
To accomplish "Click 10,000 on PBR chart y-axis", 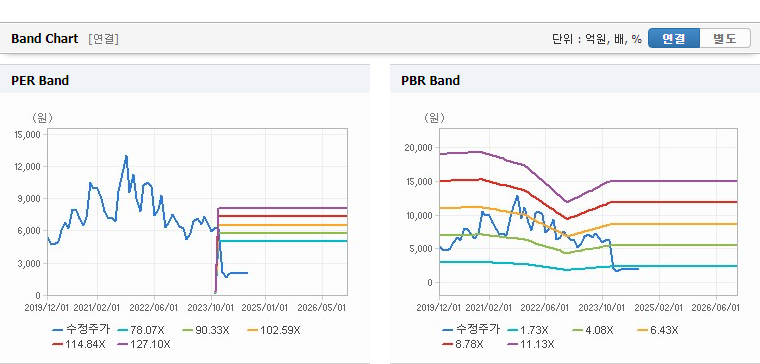I will pyautogui.click(x=420, y=215).
